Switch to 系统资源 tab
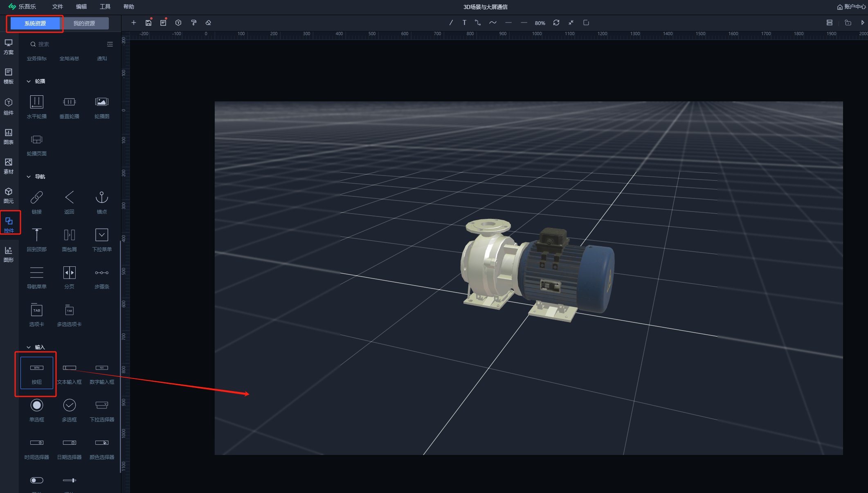The image size is (868, 493). pos(35,23)
